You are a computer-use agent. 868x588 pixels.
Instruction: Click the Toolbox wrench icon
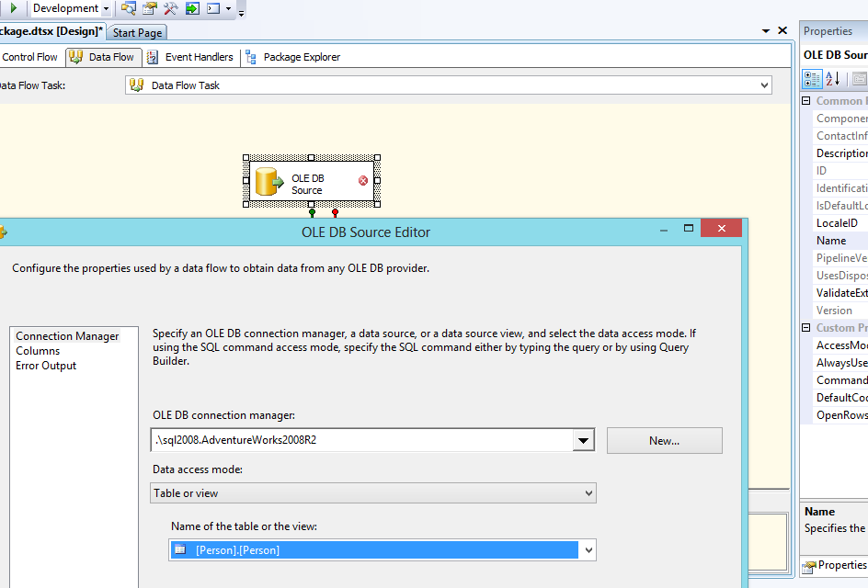click(171, 8)
